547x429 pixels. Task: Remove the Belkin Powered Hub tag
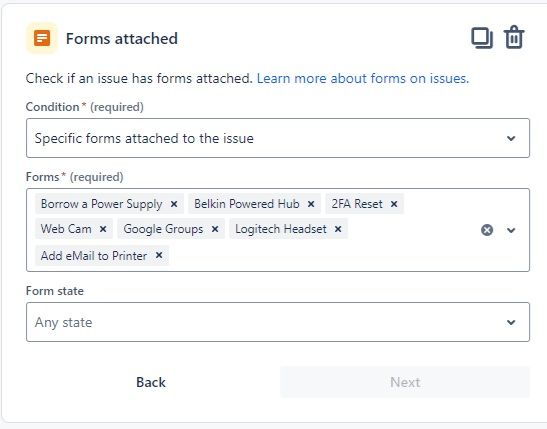click(x=311, y=204)
